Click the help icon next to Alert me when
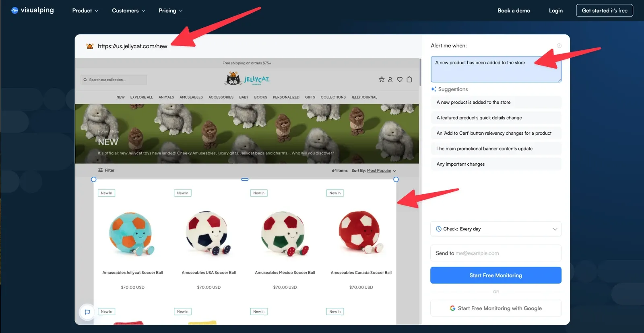644x333 pixels. (x=559, y=46)
